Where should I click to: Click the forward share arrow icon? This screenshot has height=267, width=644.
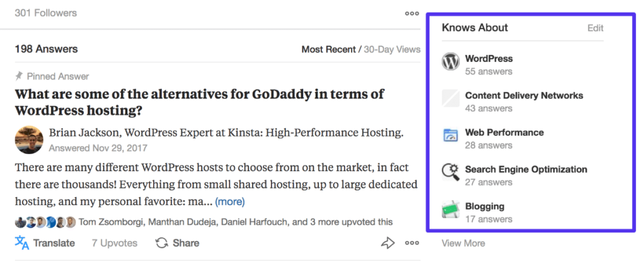(388, 243)
